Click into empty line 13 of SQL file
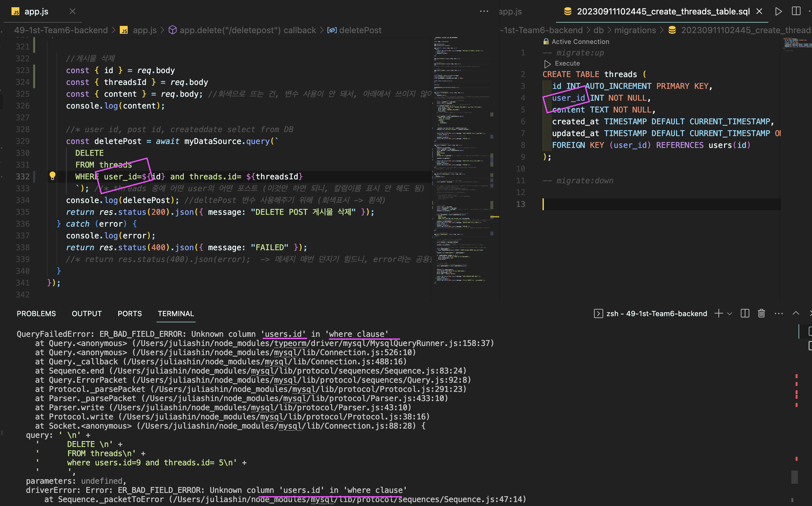812x506 pixels. coord(636,204)
